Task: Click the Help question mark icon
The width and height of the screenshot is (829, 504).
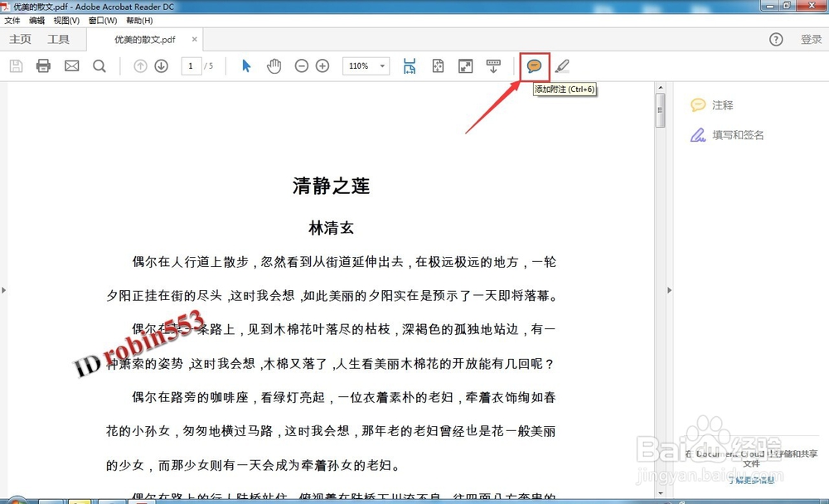Action: (776, 39)
